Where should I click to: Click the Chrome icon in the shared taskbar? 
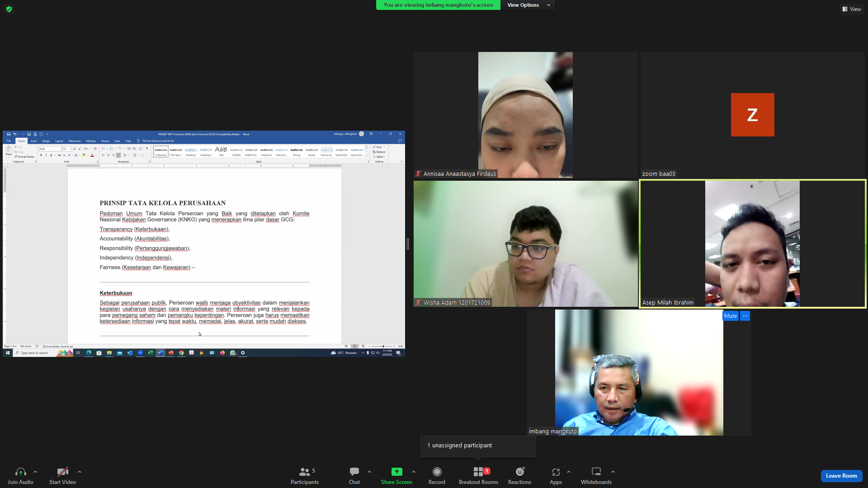point(181,353)
